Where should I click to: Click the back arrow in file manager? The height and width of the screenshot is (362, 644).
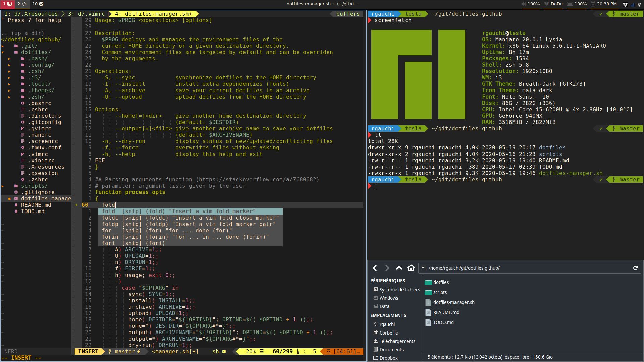pyautogui.click(x=375, y=268)
